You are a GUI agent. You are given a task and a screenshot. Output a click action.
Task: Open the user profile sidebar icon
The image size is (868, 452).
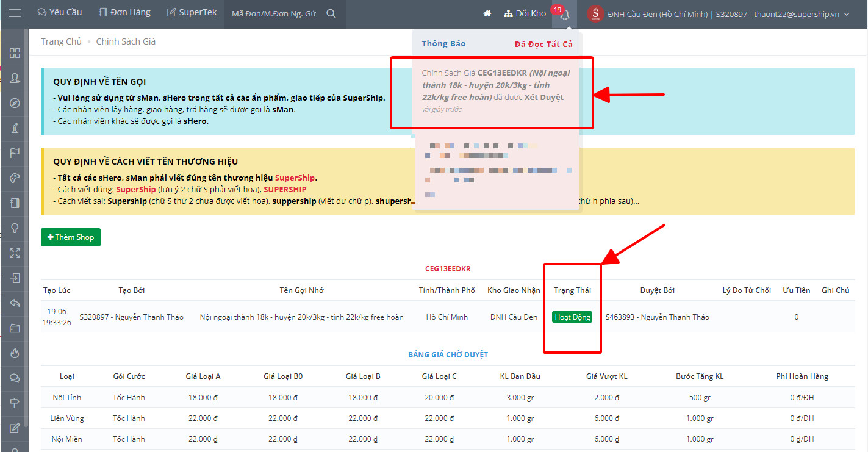click(15, 77)
